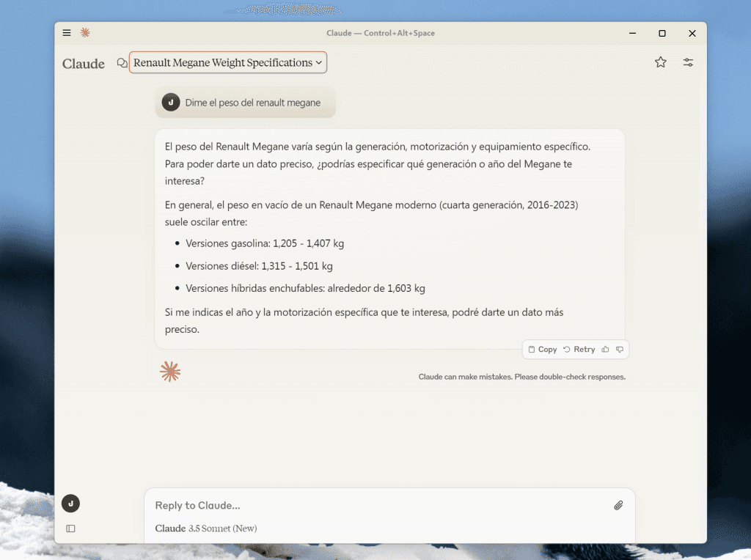Click the chat bubble icon beside the conversation title
Viewport: 751px width, 560px height.
(122, 63)
